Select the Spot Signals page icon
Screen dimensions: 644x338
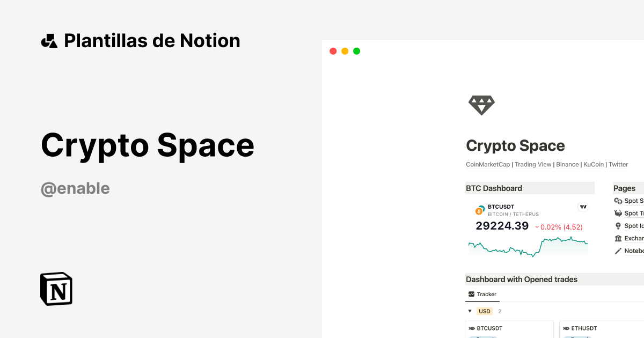click(617, 200)
